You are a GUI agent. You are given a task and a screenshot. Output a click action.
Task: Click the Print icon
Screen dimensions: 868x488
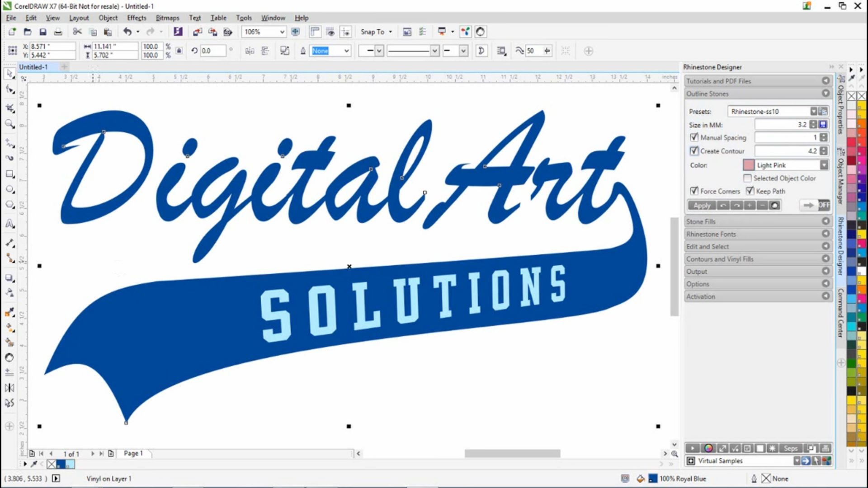pos(58,32)
